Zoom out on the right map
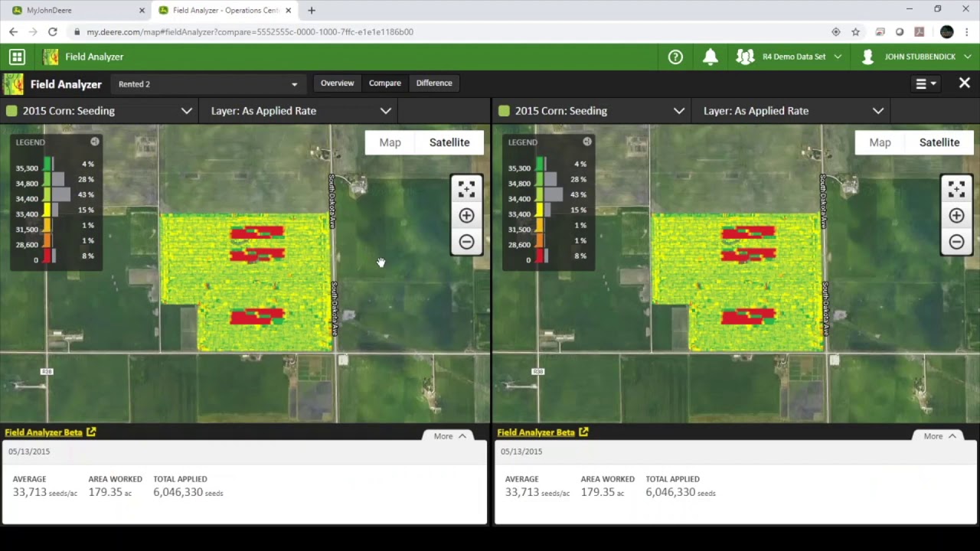The image size is (980, 551). tap(956, 242)
